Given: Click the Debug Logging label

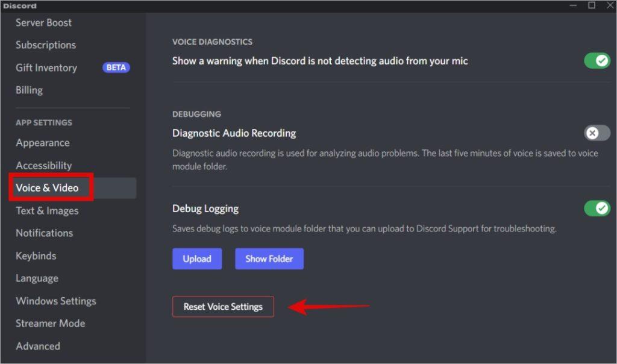Looking at the screenshot, I should (205, 209).
